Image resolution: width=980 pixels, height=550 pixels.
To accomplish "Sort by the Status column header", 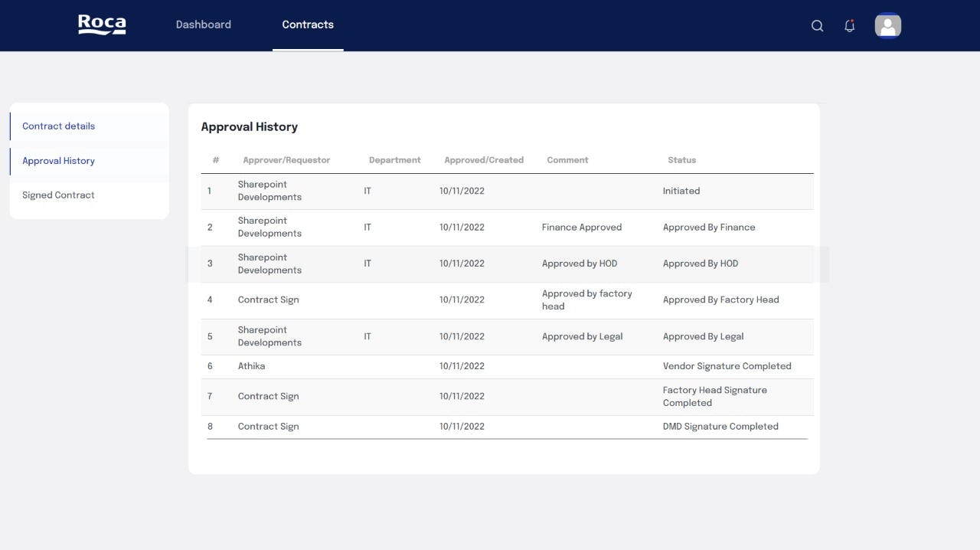I will coord(681,159).
